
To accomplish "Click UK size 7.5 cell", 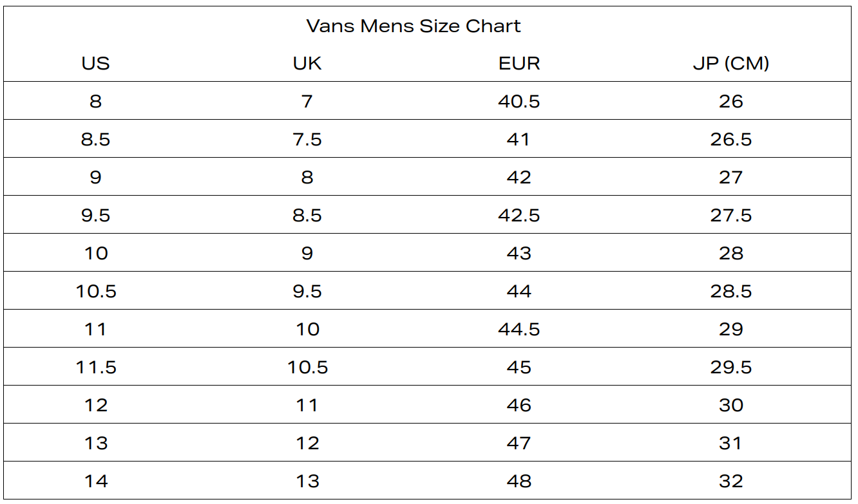I will pos(307,139).
